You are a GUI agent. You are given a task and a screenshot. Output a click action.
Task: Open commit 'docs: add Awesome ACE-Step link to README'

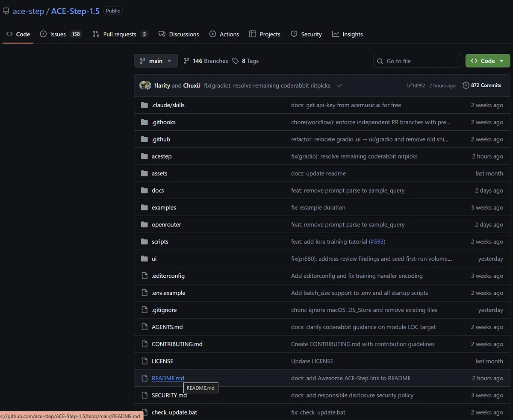pyautogui.click(x=351, y=379)
